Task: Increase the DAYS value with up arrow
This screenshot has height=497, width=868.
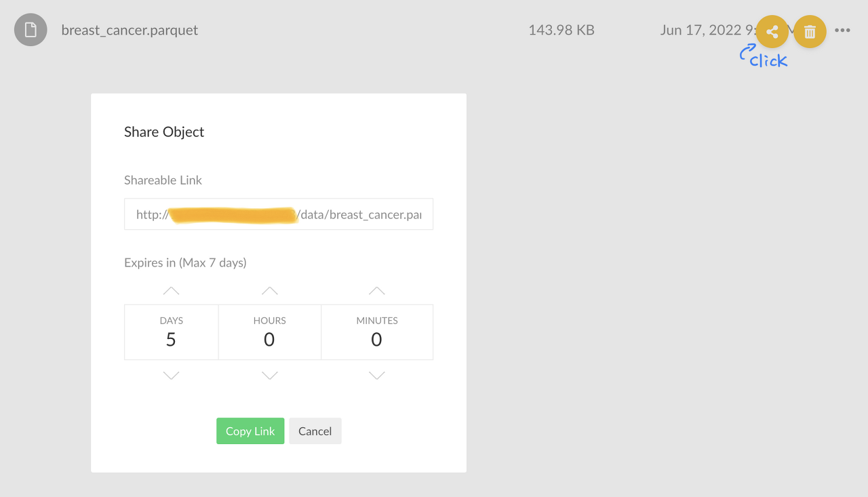Action: click(x=172, y=291)
